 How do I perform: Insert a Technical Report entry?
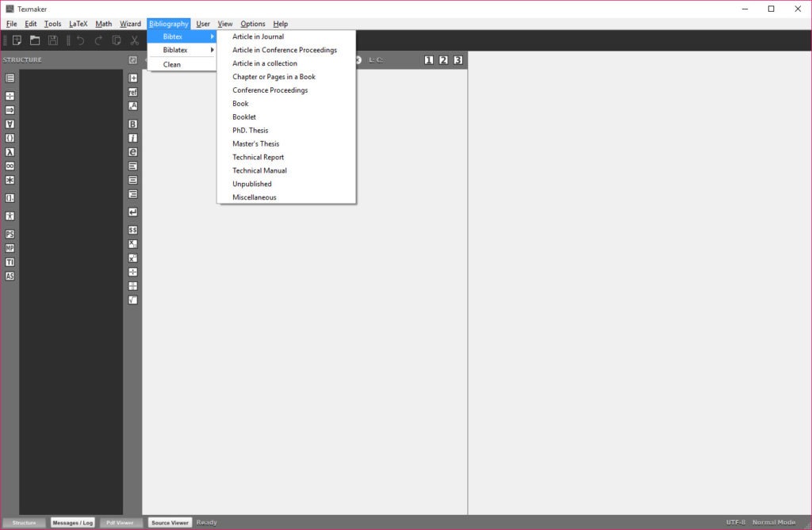click(x=286, y=158)
